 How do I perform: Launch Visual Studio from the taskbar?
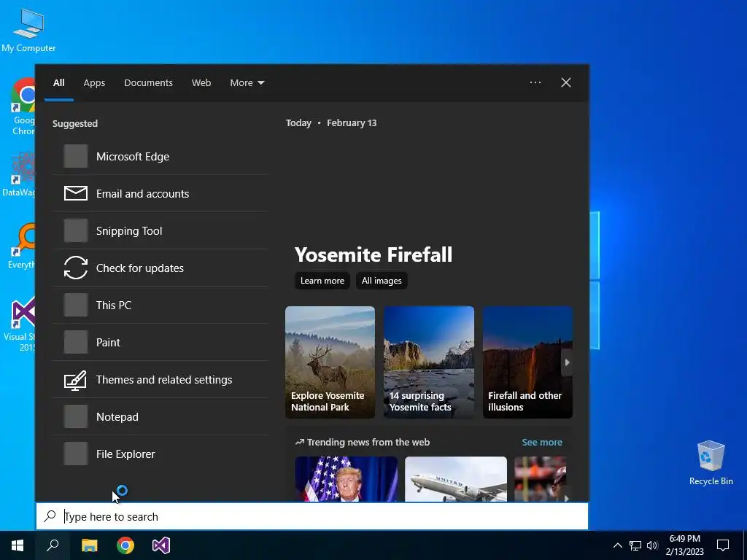click(x=161, y=545)
